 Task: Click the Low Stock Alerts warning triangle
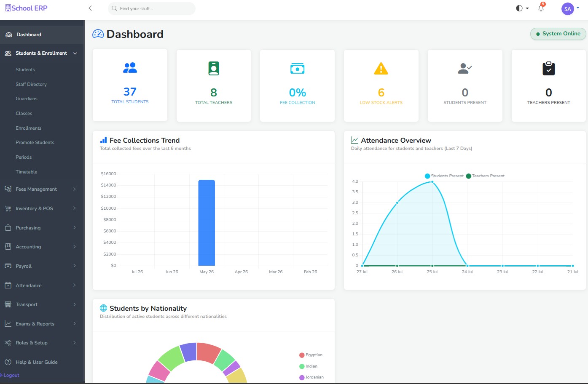click(381, 68)
